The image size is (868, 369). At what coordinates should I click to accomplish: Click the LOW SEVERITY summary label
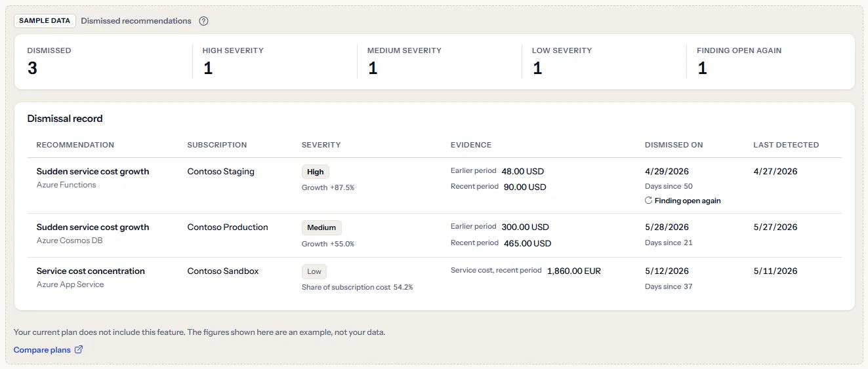click(x=562, y=50)
